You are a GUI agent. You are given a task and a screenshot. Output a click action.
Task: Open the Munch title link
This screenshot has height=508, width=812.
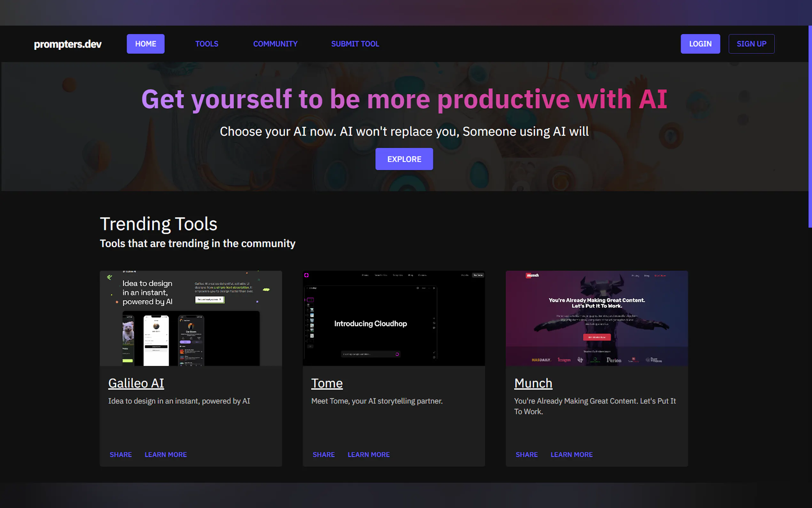pos(533,383)
